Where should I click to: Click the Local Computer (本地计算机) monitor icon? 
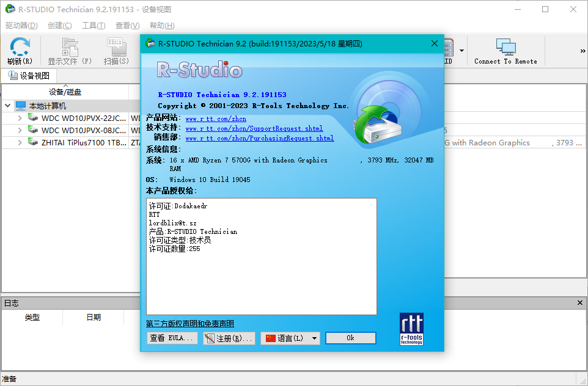click(20, 106)
